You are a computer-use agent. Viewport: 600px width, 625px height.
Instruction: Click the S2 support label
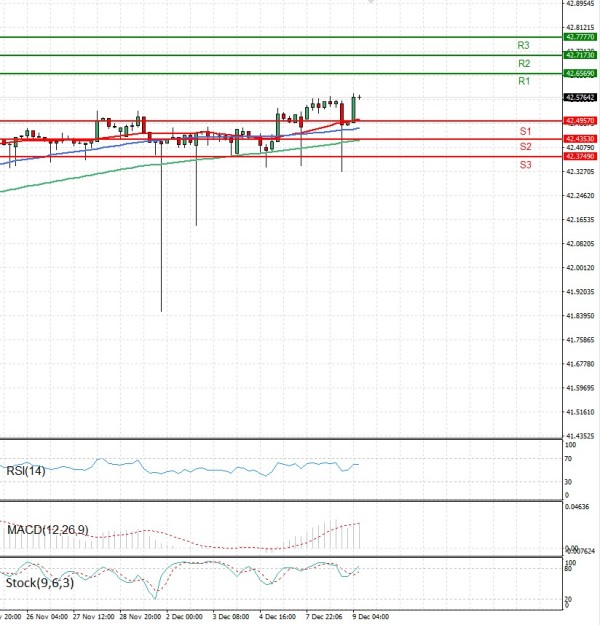coord(525,147)
